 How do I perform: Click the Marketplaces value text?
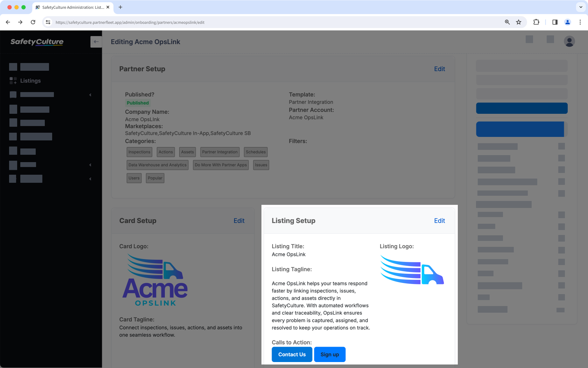pyautogui.click(x=188, y=133)
